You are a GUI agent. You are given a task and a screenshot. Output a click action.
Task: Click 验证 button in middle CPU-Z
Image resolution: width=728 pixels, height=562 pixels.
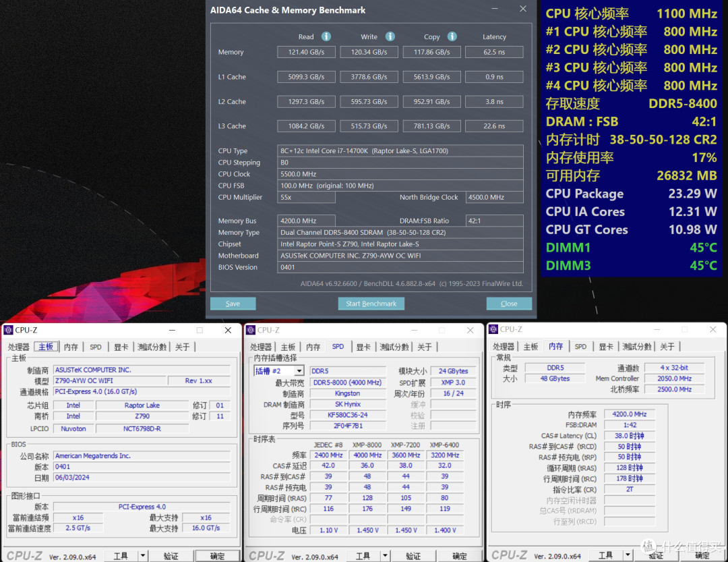[413, 555]
